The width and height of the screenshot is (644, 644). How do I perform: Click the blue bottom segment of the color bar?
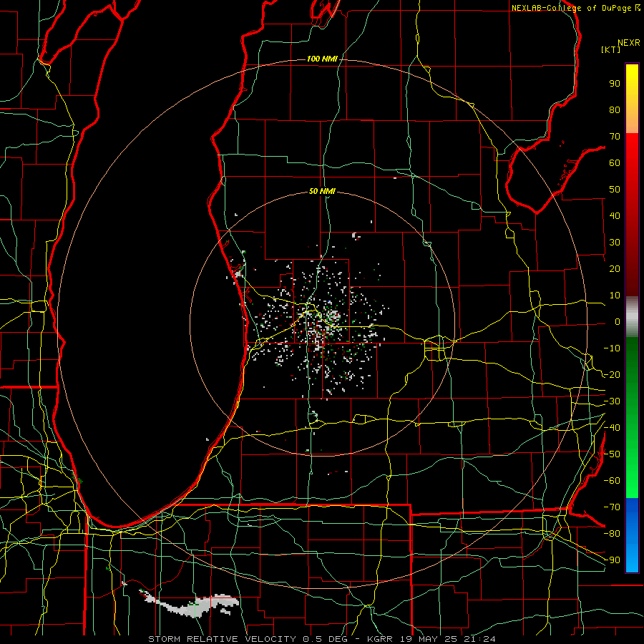click(x=632, y=535)
